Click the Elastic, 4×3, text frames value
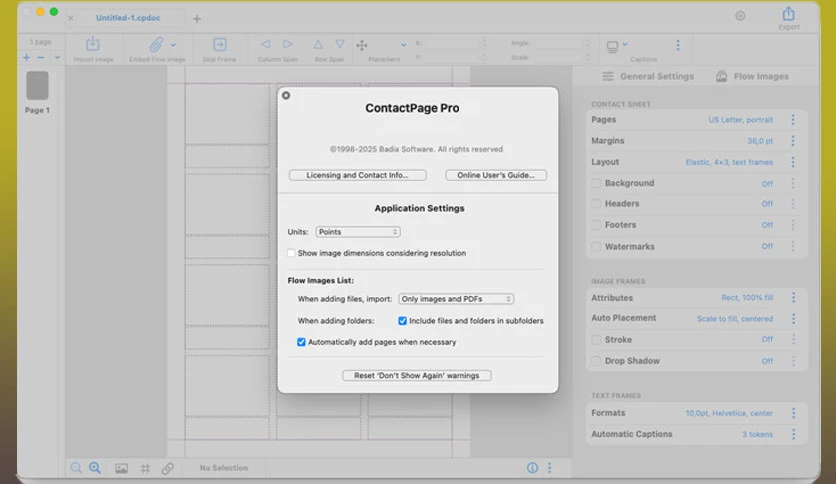 (x=729, y=162)
